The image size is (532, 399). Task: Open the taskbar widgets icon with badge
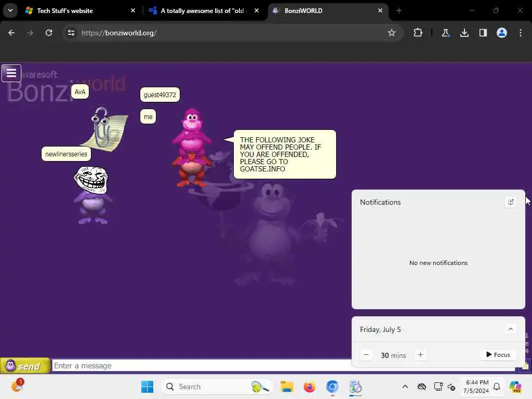point(17,386)
